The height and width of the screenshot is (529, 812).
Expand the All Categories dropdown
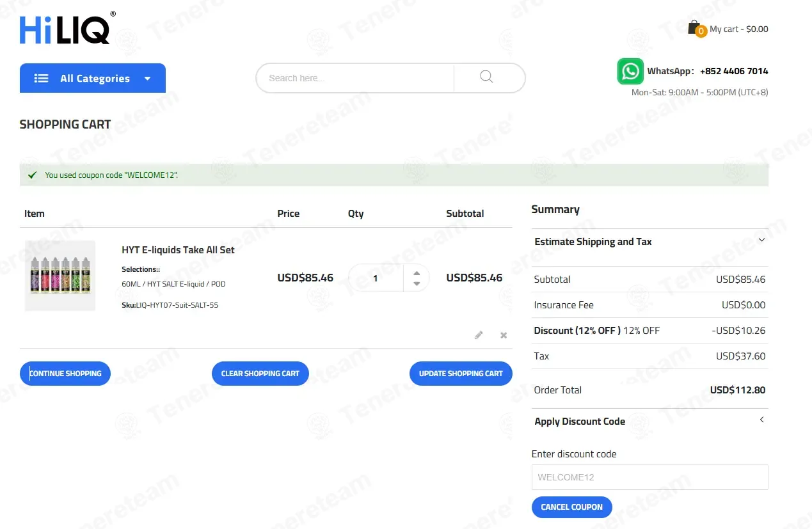(93, 78)
